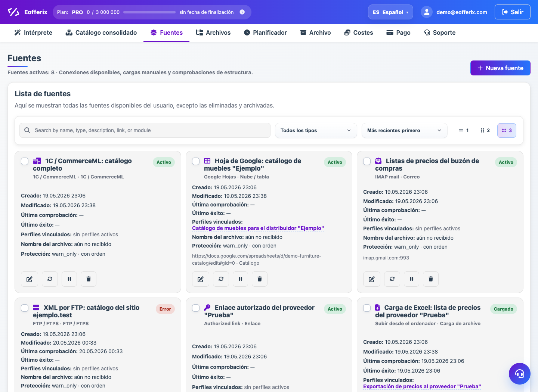Tick the Listas de precios del buzón checkbox
This screenshot has height=392, width=538.
click(x=367, y=161)
